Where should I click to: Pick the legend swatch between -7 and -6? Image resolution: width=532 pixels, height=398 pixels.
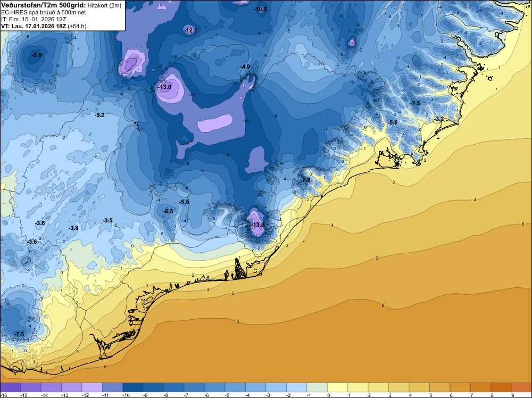(194, 387)
